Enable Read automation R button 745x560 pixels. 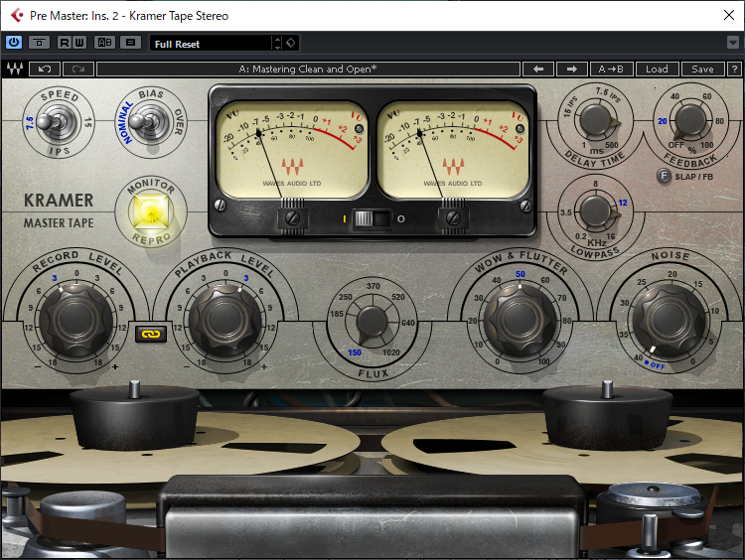[x=64, y=43]
